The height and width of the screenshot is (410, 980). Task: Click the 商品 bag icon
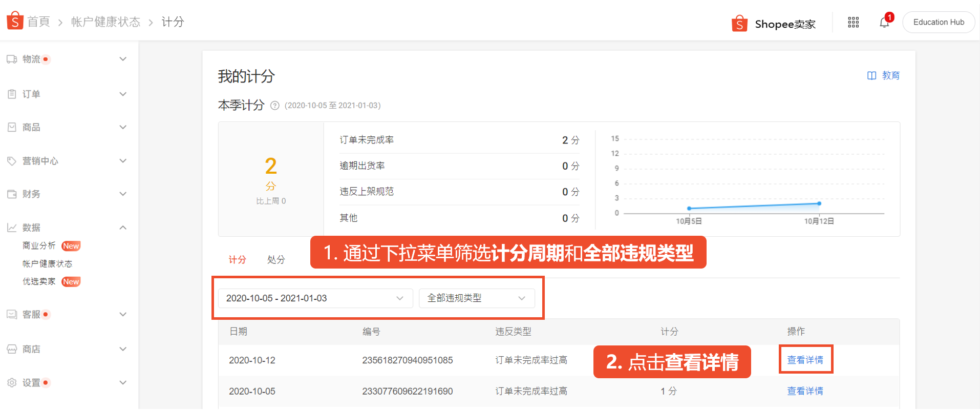(x=12, y=127)
